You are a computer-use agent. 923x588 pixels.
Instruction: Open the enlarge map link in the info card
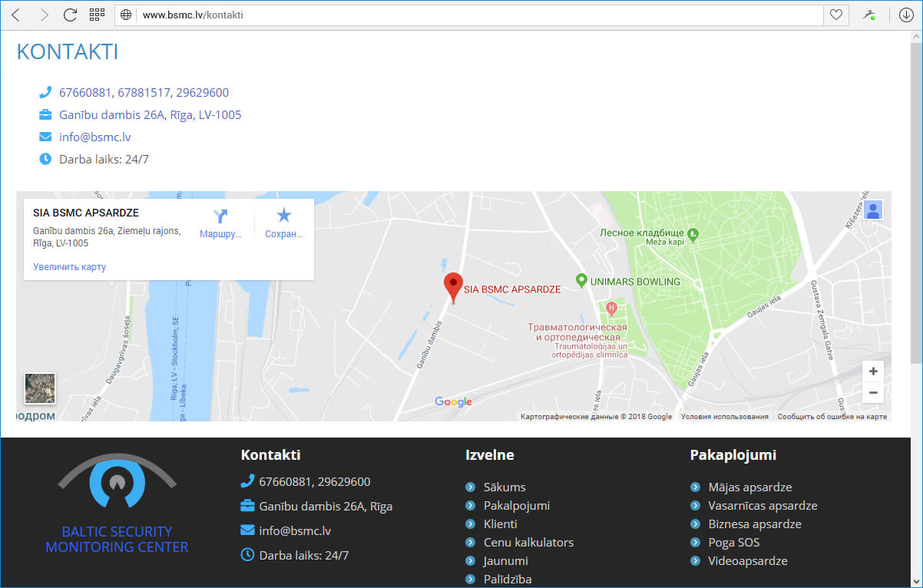click(69, 267)
